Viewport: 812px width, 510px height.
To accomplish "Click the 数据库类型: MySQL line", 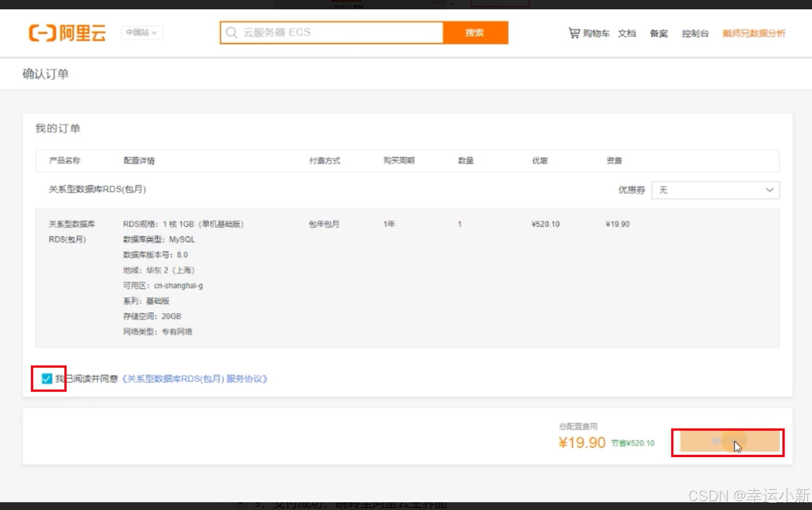I will [x=159, y=239].
